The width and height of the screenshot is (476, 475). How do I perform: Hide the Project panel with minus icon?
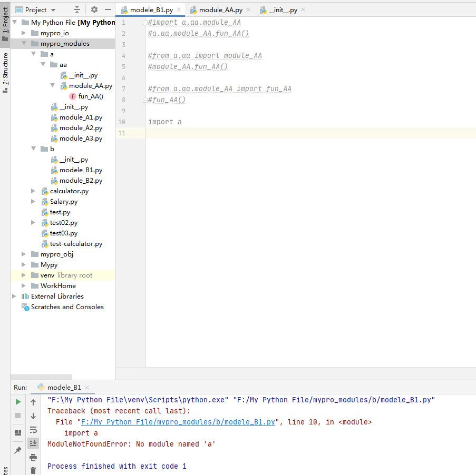click(108, 9)
